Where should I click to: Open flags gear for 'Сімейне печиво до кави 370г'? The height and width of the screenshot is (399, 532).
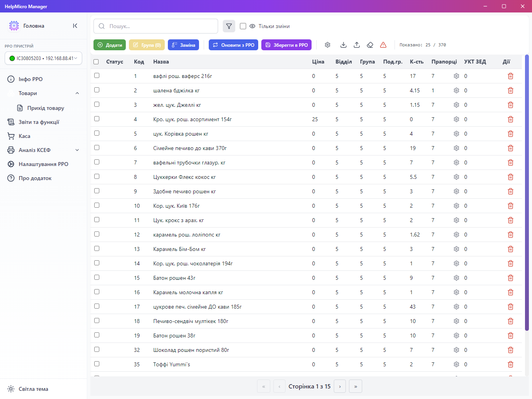click(456, 148)
